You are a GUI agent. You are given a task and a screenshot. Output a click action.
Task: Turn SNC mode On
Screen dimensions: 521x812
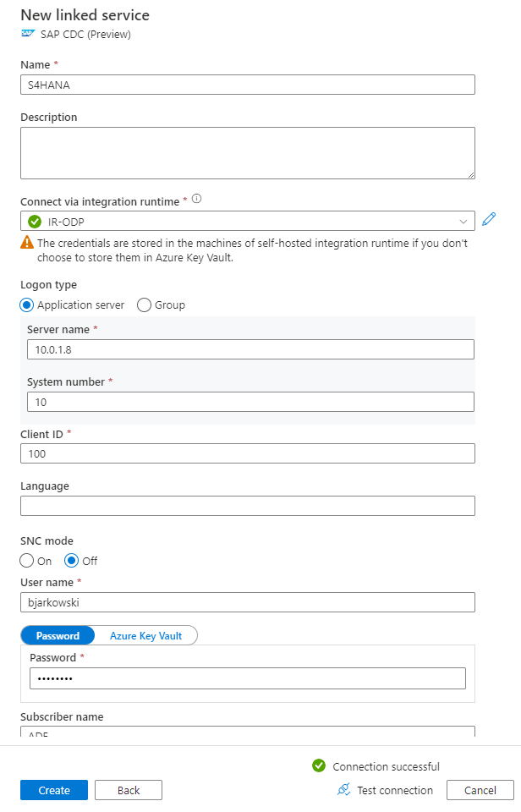pos(26,561)
